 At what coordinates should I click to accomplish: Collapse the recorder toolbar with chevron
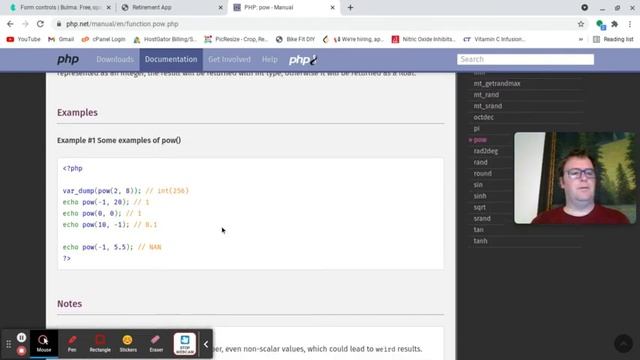tap(206, 344)
